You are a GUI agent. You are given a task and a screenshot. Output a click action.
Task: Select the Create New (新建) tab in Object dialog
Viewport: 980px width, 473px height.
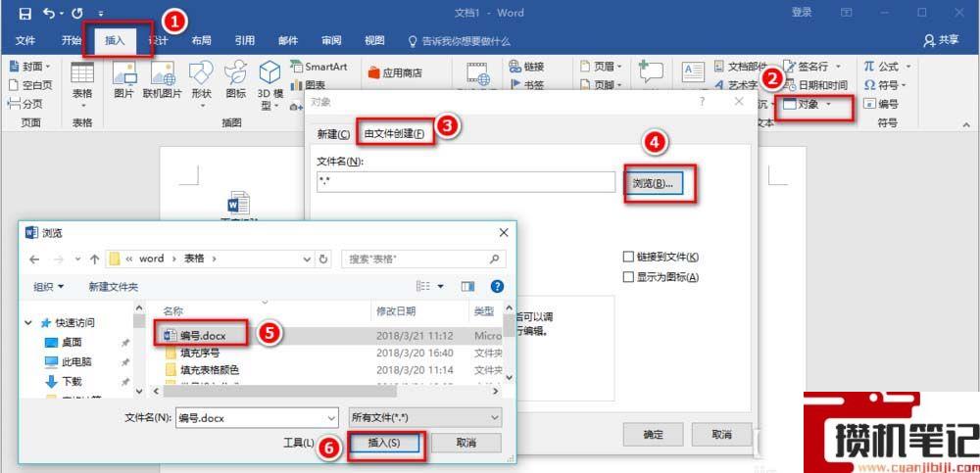click(333, 134)
